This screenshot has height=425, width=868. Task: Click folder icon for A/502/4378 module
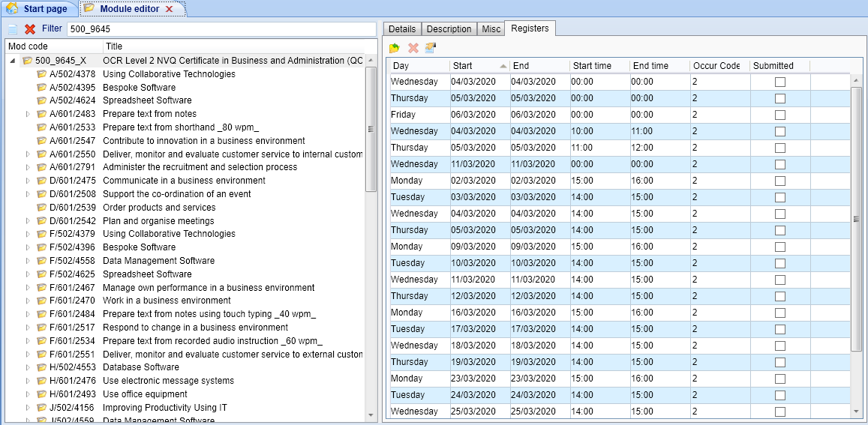coord(42,74)
